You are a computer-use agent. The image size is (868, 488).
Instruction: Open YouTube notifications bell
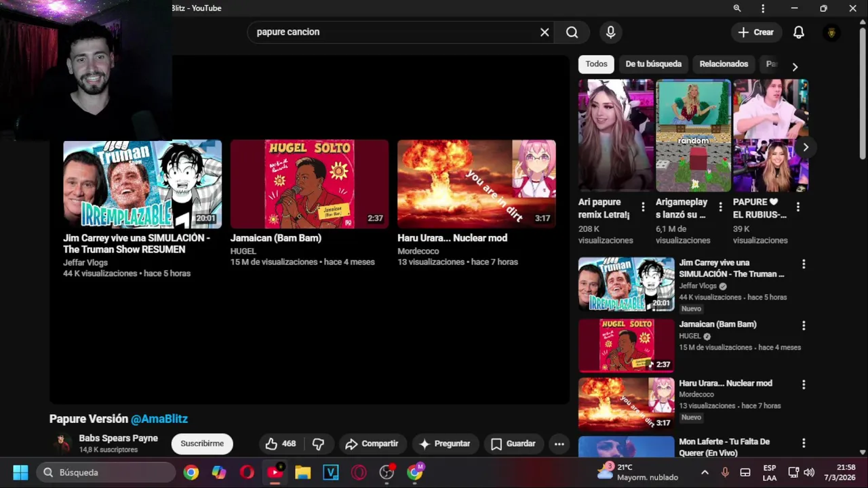[799, 32]
